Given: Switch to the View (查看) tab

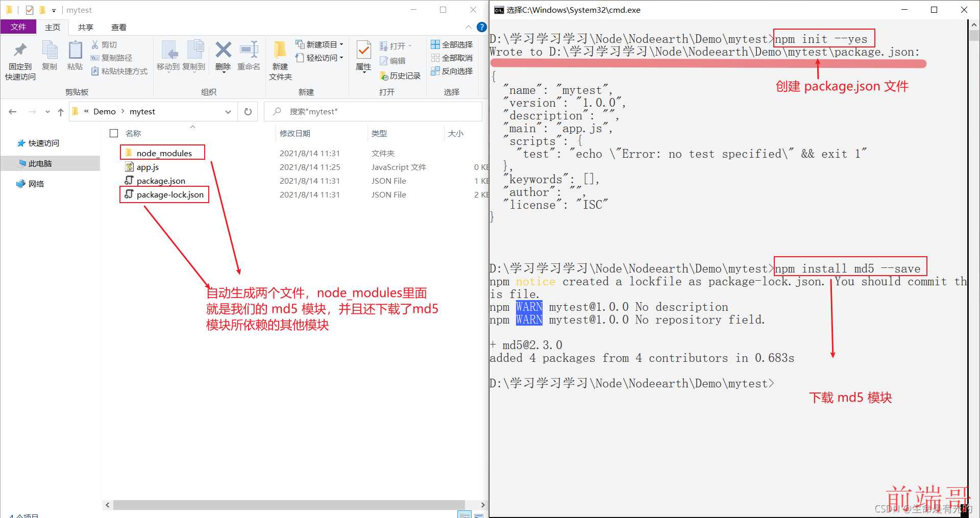Looking at the screenshot, I should coord(119,27).
